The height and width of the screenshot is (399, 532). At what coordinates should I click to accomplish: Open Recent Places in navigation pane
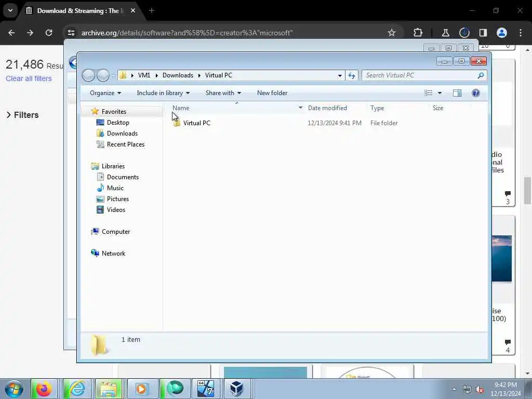pyautogui.click(x=126, y=144)
